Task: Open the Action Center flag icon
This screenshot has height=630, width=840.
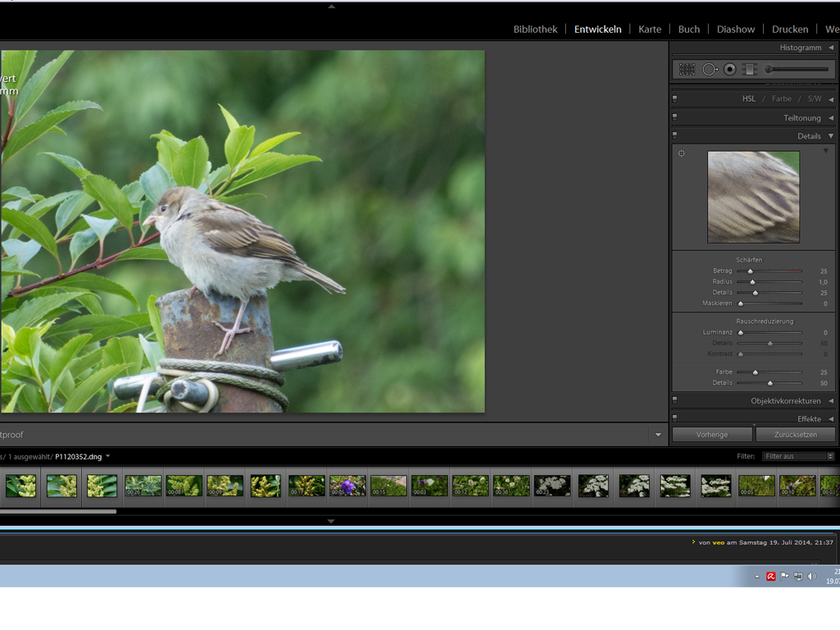Action: [x=784, y=577]
